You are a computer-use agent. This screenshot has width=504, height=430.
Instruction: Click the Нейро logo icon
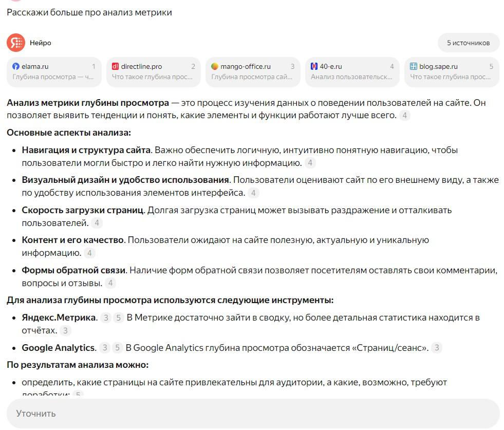[15, 43]
